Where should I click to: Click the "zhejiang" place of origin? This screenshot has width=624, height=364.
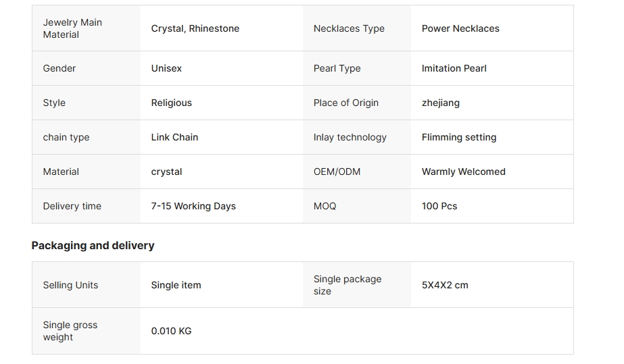pyautogui.click(x=440, y=103)
